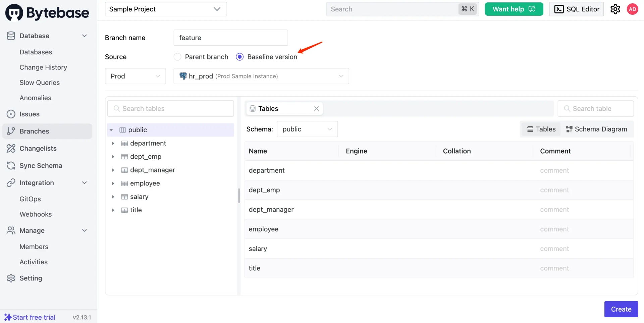Open Activities in the sidebar
Viewport: 644px width, 323px height.
click(34, 262)
